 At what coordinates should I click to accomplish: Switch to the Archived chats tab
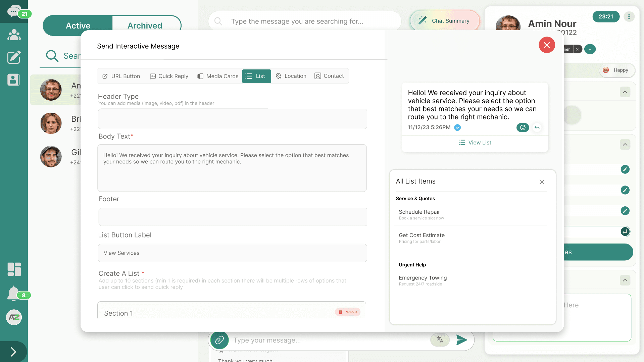click(x=145, y=25)
